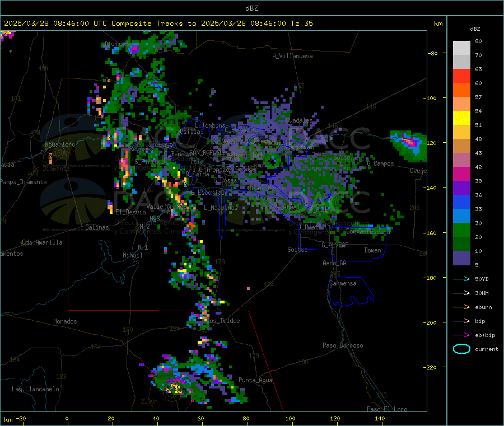The image size is (504, 426).
Task: Click the 'Tz 35' value in header
Action: pos(301,24)
